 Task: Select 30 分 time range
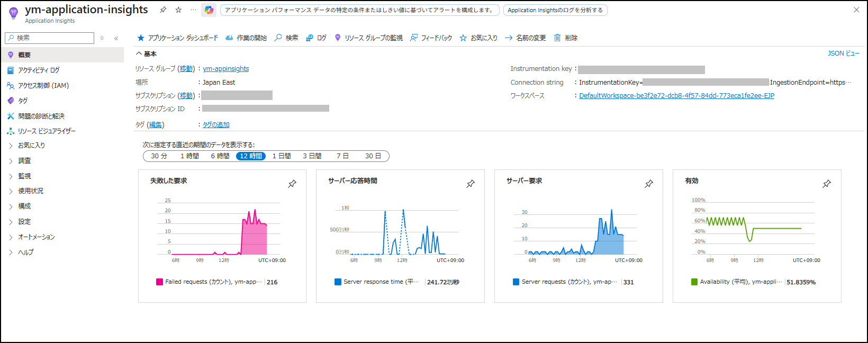point(159,156)
